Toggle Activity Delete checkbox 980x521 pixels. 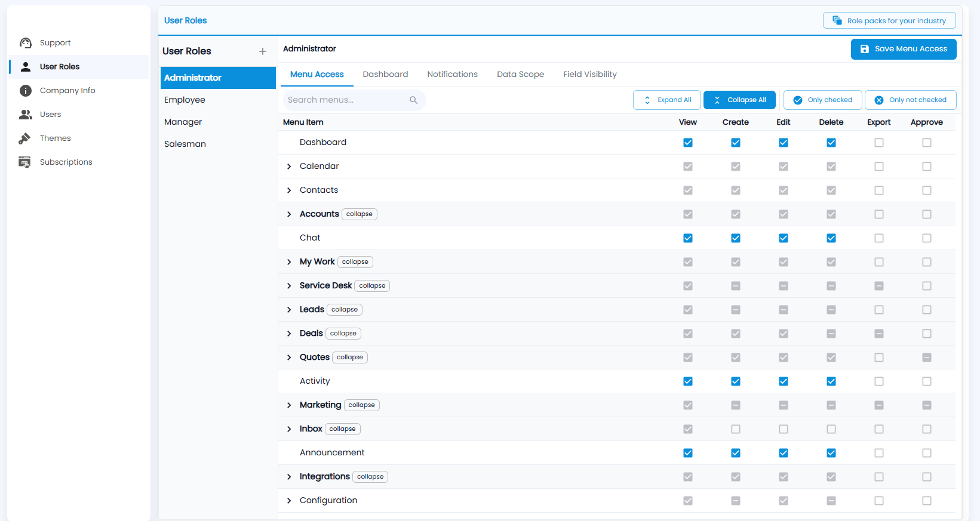(x=831, y=381)
